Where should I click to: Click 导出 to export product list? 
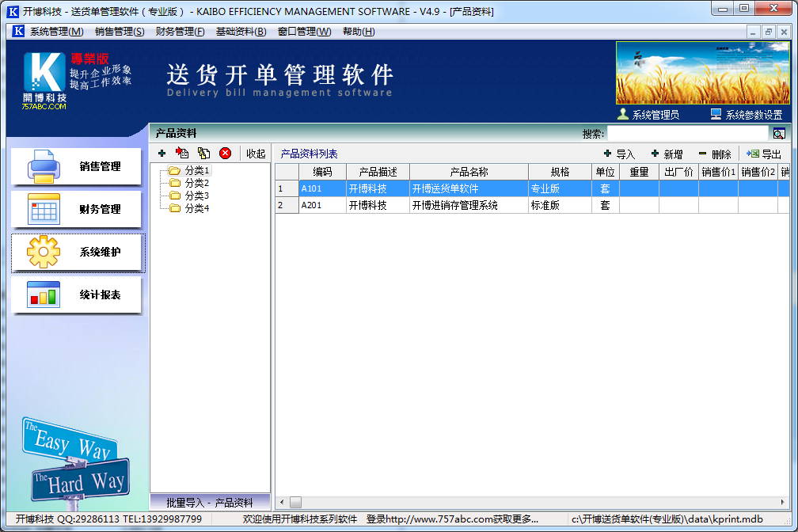pyautogui.click(x=764, y=154)
